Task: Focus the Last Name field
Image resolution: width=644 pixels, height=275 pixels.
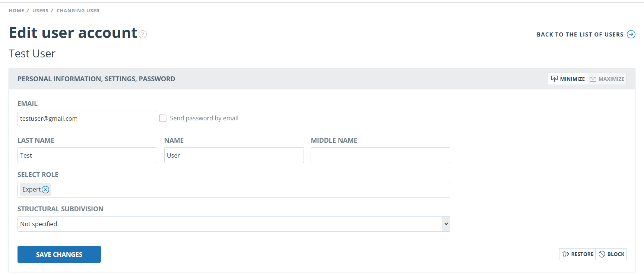Action: [x=87, y=155]
